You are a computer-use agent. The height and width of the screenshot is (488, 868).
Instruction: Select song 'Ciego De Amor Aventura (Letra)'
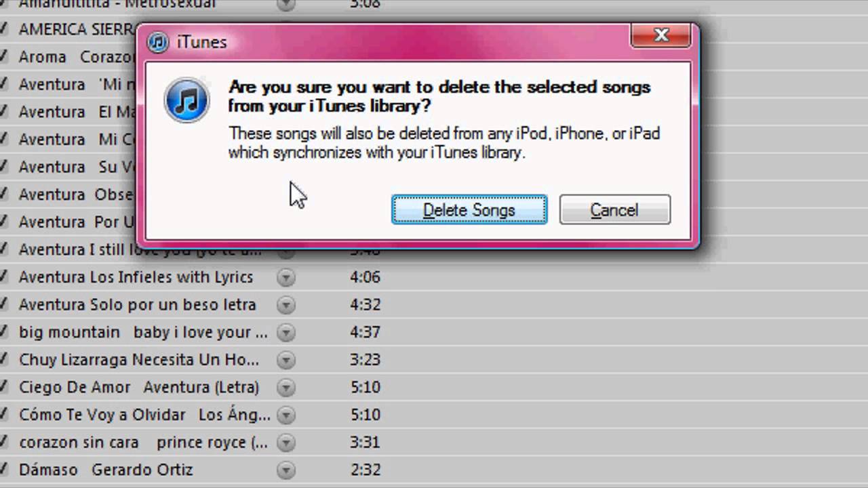[139, 388]
